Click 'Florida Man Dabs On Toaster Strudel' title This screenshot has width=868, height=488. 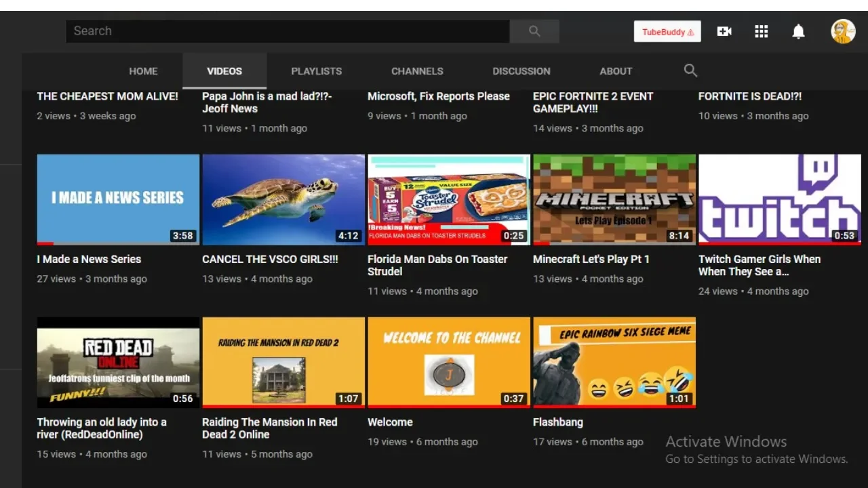[437, 265]
